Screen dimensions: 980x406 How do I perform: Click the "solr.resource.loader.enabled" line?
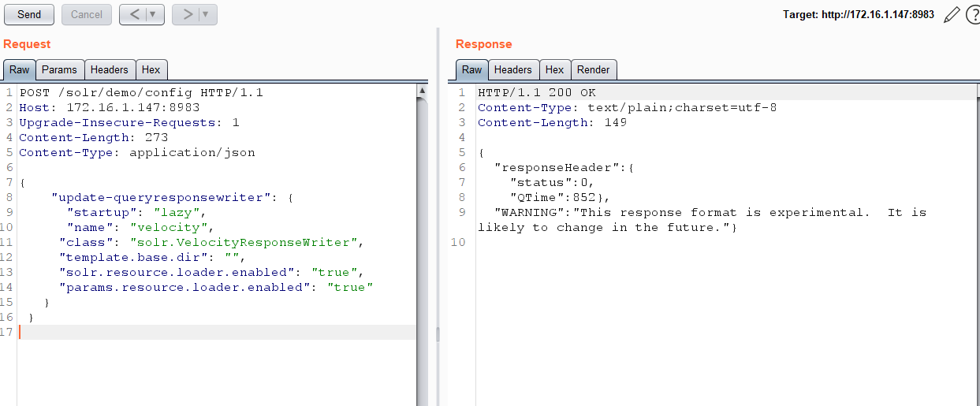[x=212, y=272]
